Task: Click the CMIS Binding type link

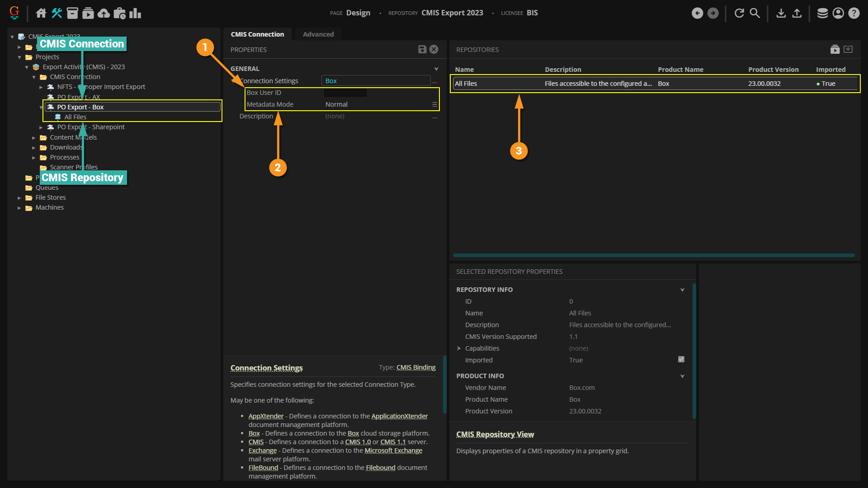Action: pyautogui.click(x=415, y=367)
